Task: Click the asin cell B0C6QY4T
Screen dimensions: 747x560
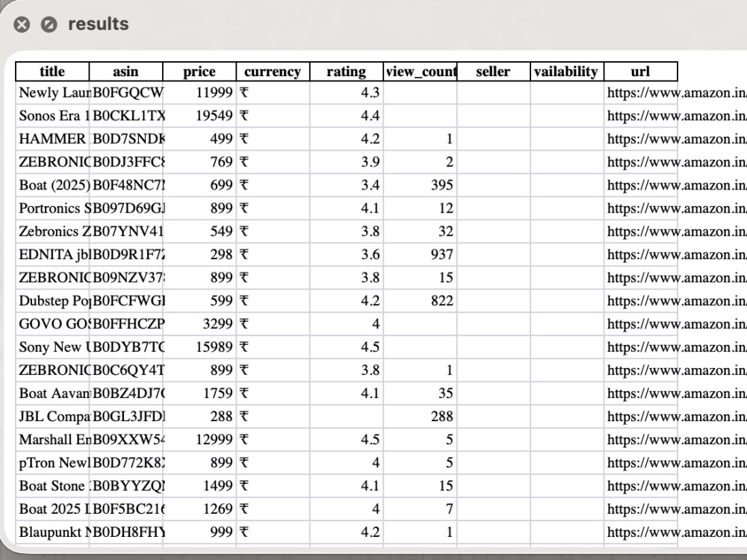Action: [x=125, y=370]
